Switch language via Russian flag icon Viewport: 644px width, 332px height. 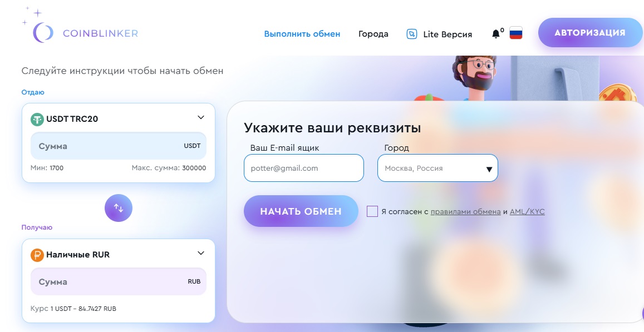pos(516,33)
